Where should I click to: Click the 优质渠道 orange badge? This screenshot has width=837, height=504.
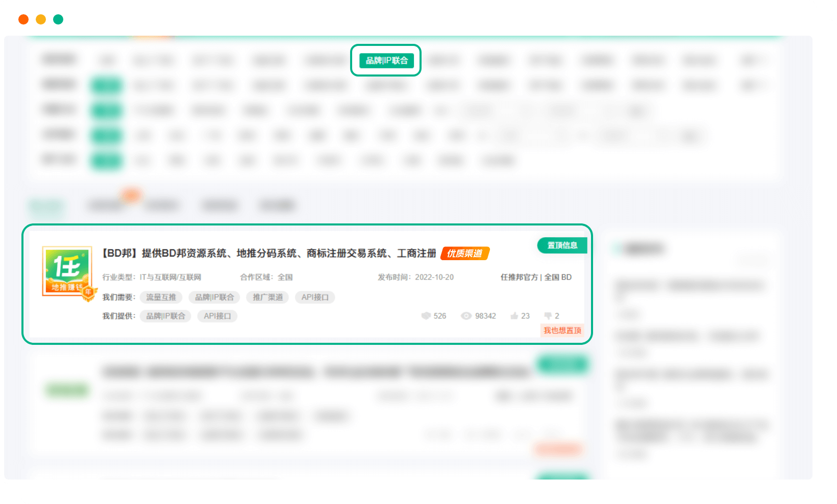click(x=465, y=254)
